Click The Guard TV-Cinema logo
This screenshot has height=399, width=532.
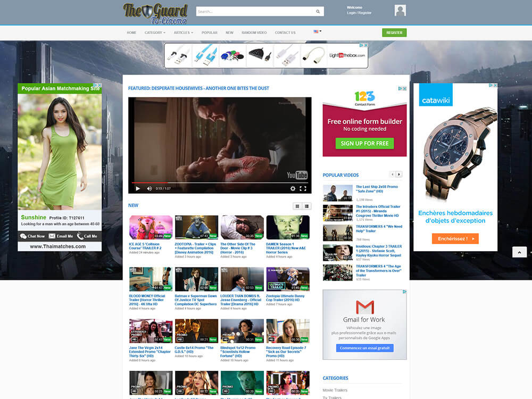point(155,14)
